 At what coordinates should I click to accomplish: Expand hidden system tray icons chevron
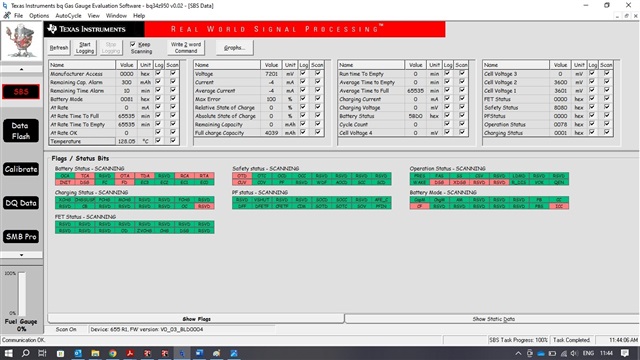[x=518, y=353]
